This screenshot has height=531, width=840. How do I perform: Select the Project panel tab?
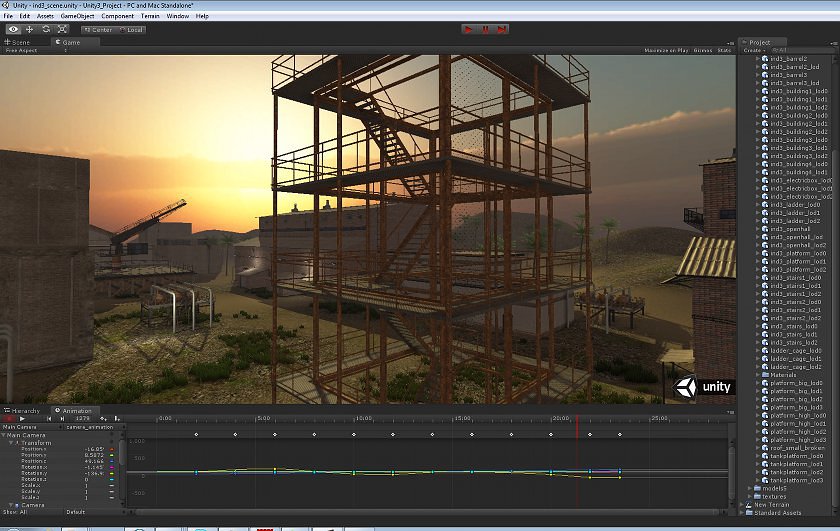[x=760, y=42]
